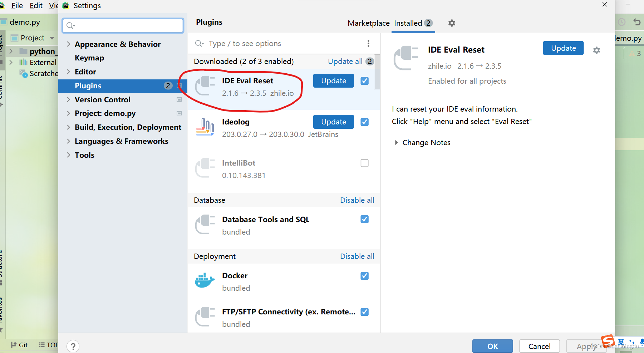Click the Docker whale icon
This screenshot has height=353, width=644.
pos(205,281)
